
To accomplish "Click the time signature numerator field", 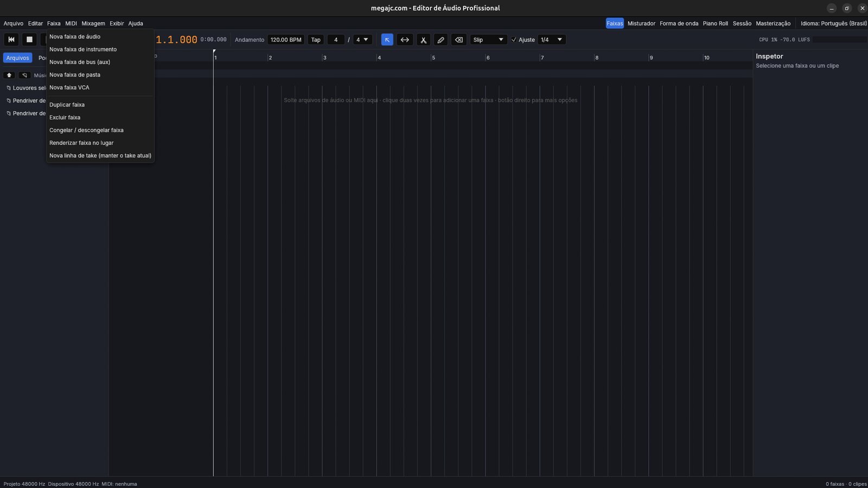I will point(336,40).
